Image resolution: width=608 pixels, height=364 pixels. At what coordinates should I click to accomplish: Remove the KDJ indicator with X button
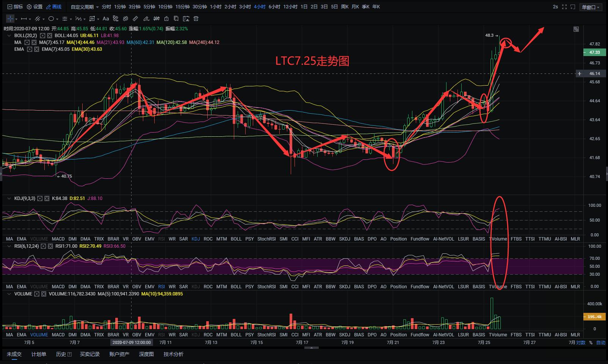47,198
